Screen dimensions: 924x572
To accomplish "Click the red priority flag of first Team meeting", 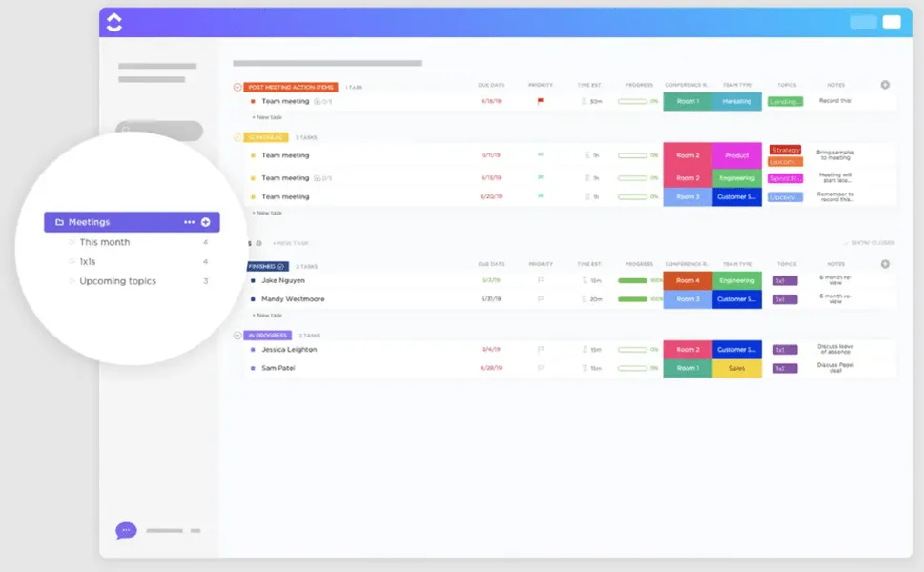I will point(541,101).
